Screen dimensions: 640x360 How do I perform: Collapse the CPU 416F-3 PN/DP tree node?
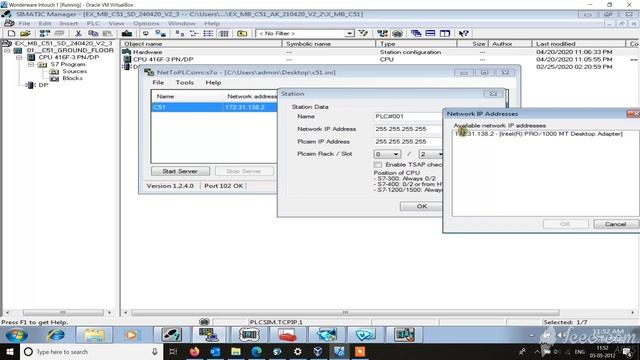19,58
